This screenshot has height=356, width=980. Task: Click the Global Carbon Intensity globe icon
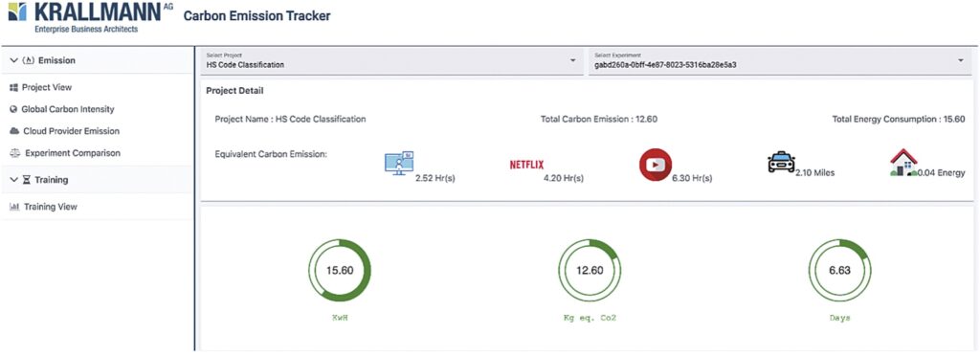[x=13, y=109]
